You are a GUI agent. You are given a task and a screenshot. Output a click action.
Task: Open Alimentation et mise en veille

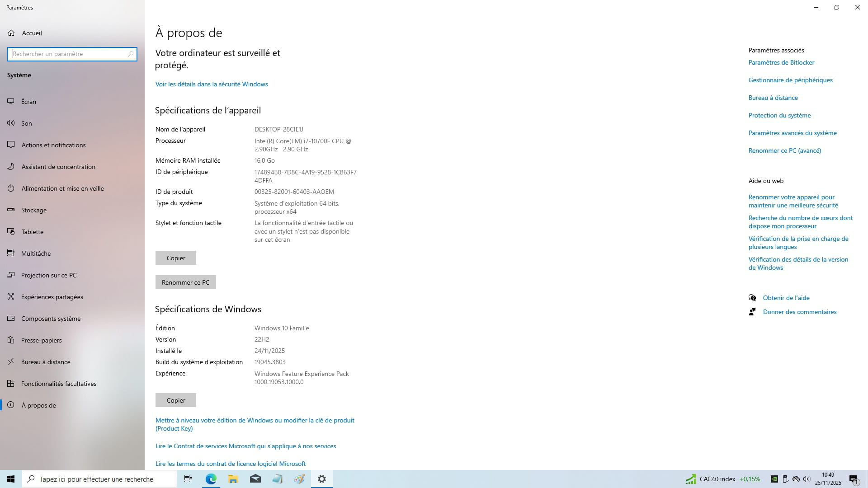62,188
